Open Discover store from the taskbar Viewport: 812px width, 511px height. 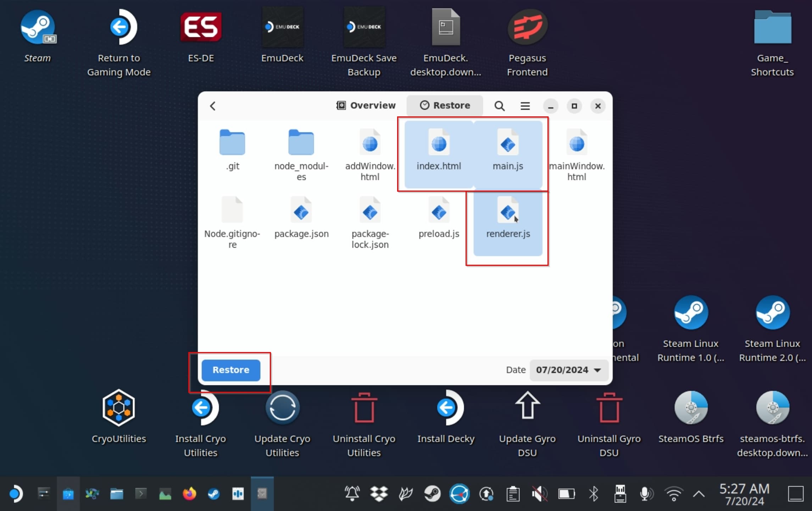[x=68, y=494]
